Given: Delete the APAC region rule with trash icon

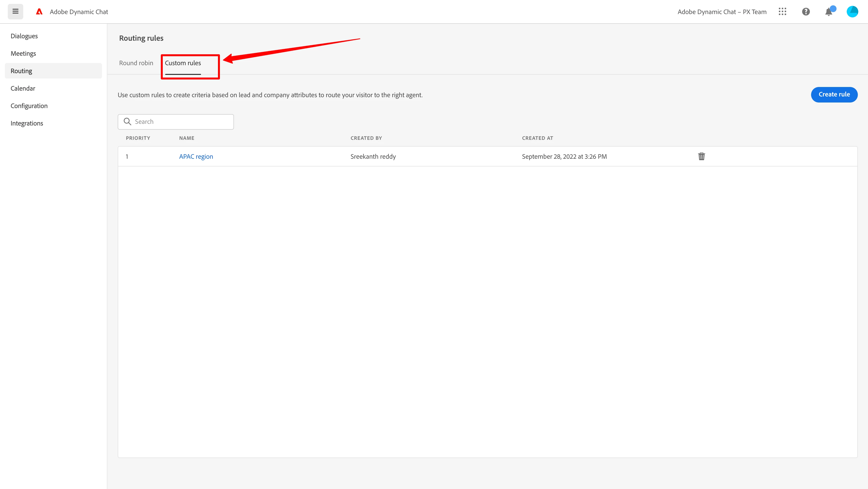Looking at the screenshot, I should 702,157.
